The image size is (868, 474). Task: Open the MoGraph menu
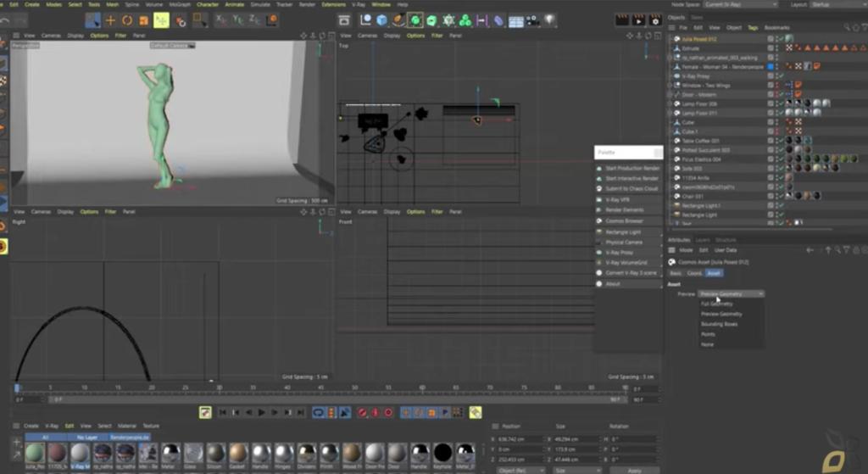tap(180, 4)
